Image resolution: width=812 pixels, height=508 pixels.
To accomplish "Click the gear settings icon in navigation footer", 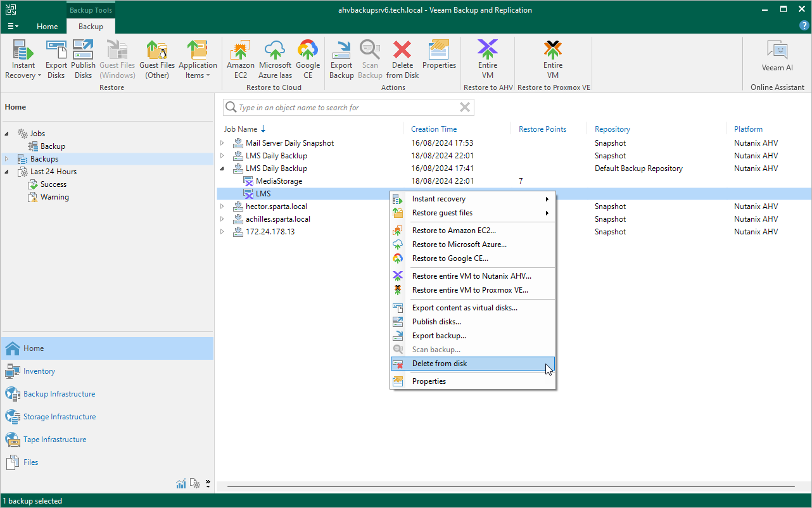I will click(x=195, y=484).
